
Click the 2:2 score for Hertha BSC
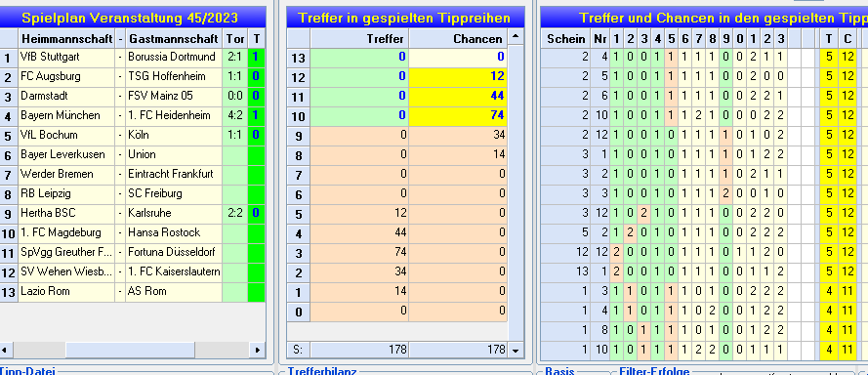[235, 213]
